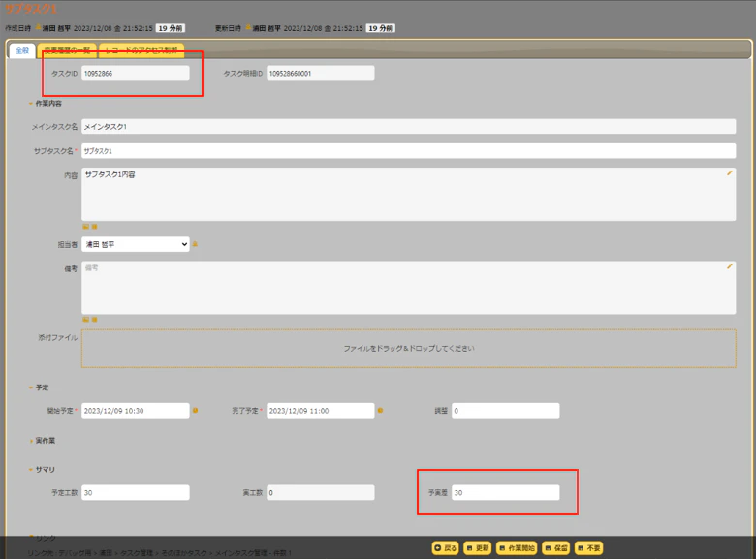Click person icon next to 担当者 dropdown

point(195,244)
